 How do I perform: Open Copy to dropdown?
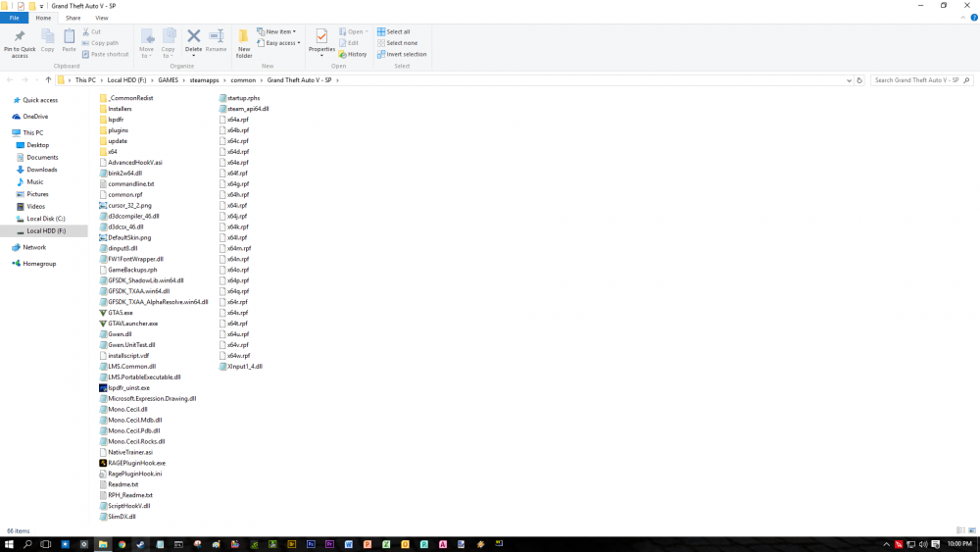[169, 44]
